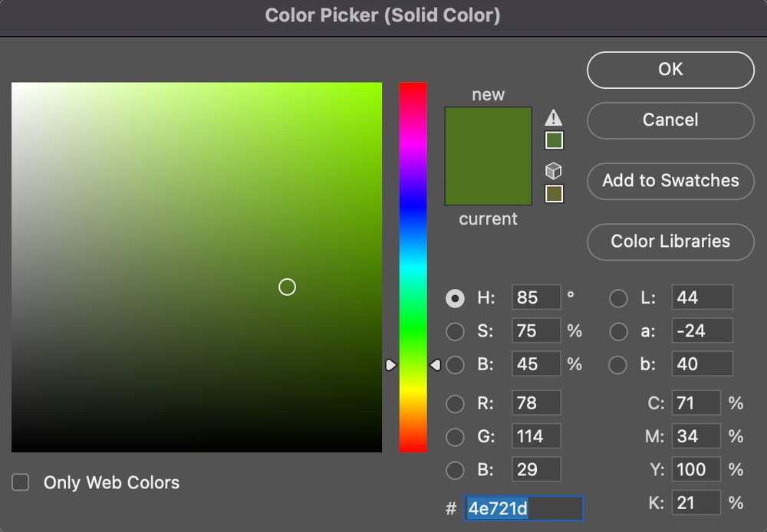Enable Only Web Colors
767x532 pixels.
20,482
